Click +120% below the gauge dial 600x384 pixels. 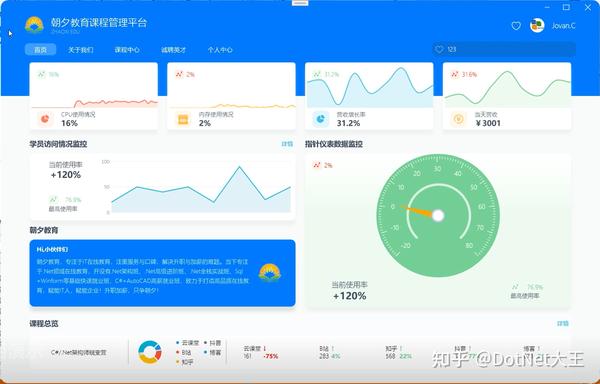[349, 296]
